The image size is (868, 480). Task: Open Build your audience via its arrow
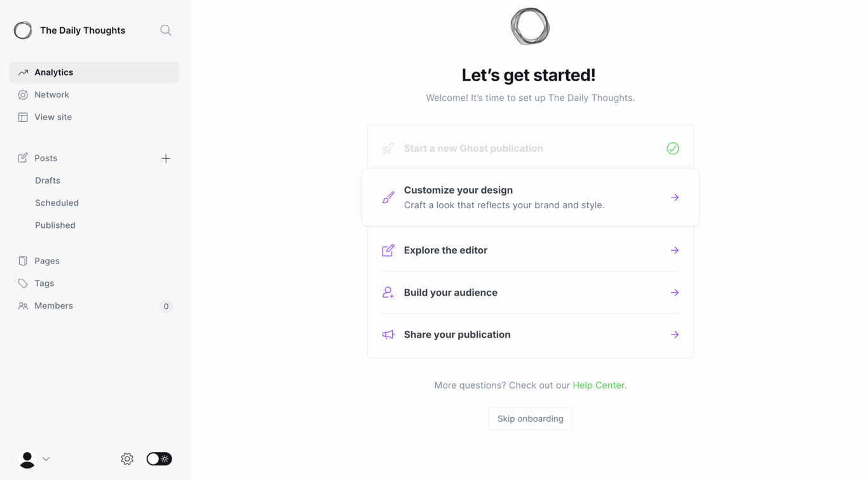pos(674,292)
